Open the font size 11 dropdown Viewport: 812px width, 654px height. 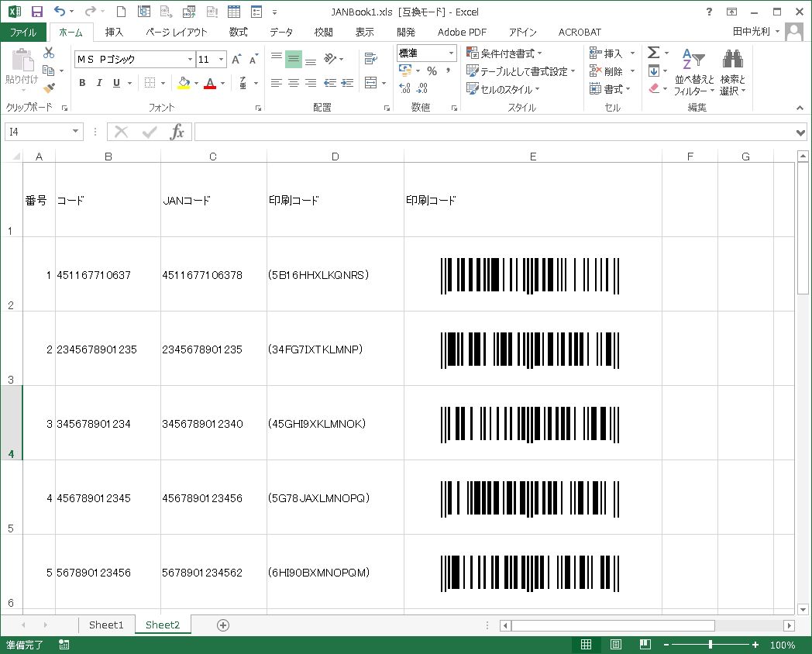coord(221,59)
